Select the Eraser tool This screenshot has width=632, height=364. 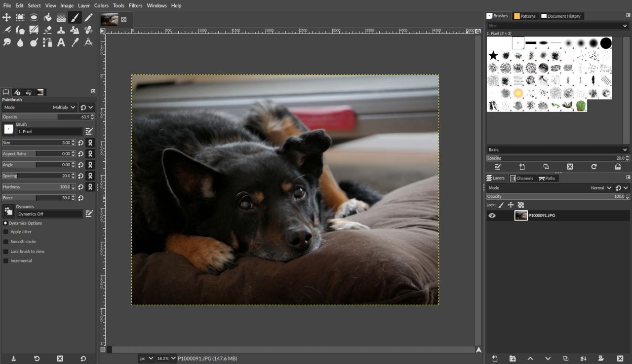tap(47, 30)
